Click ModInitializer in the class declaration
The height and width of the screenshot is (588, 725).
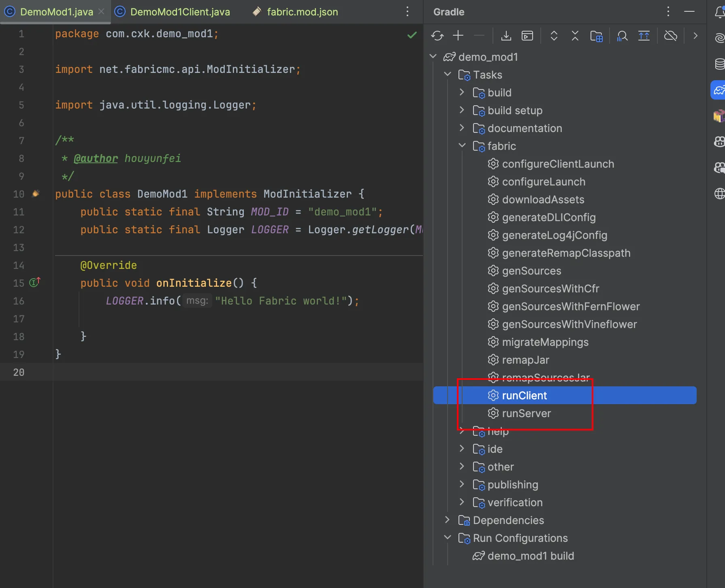point(307,194)
